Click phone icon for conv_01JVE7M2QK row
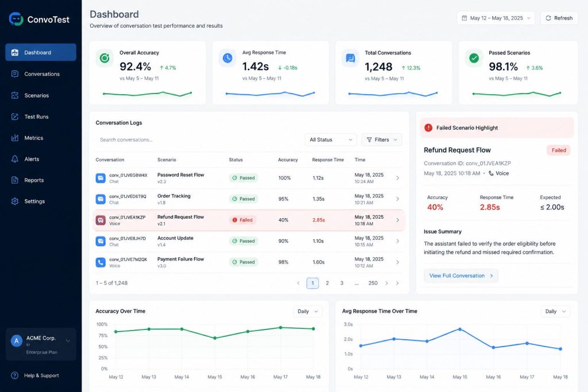Viewport: 588px width, 392px height. tap(100, 262)
